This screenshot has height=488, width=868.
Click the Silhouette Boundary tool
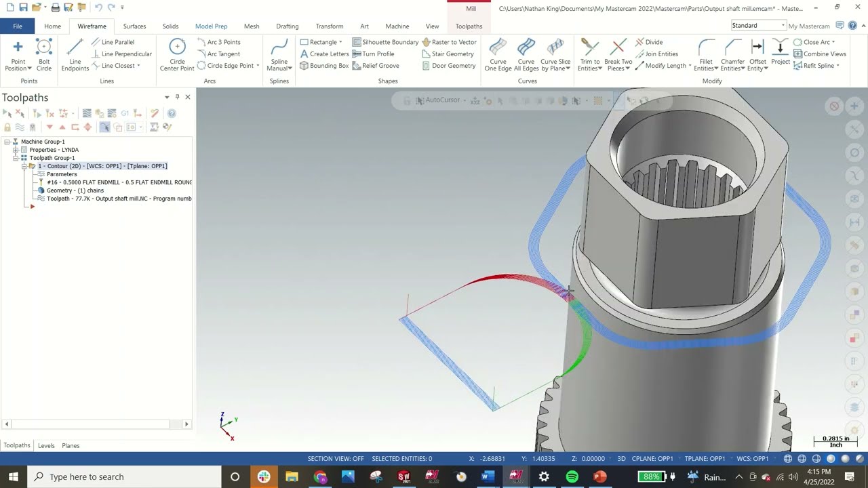[385, 42]
